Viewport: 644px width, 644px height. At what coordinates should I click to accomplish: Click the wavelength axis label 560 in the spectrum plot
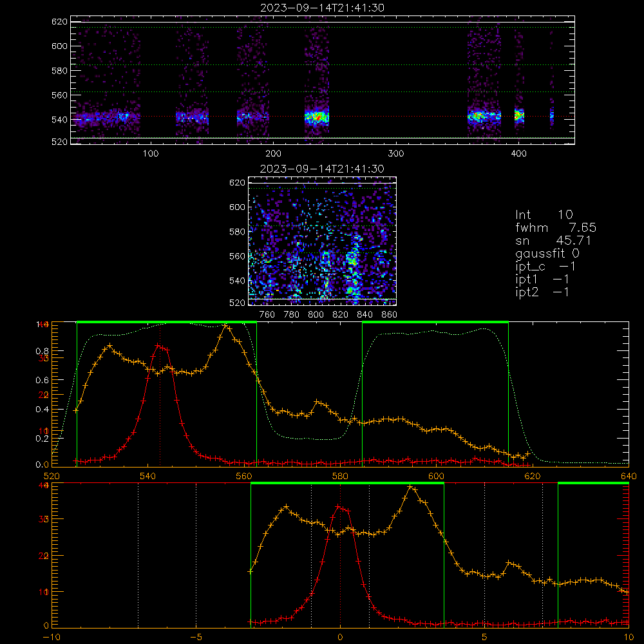(244, 476)
